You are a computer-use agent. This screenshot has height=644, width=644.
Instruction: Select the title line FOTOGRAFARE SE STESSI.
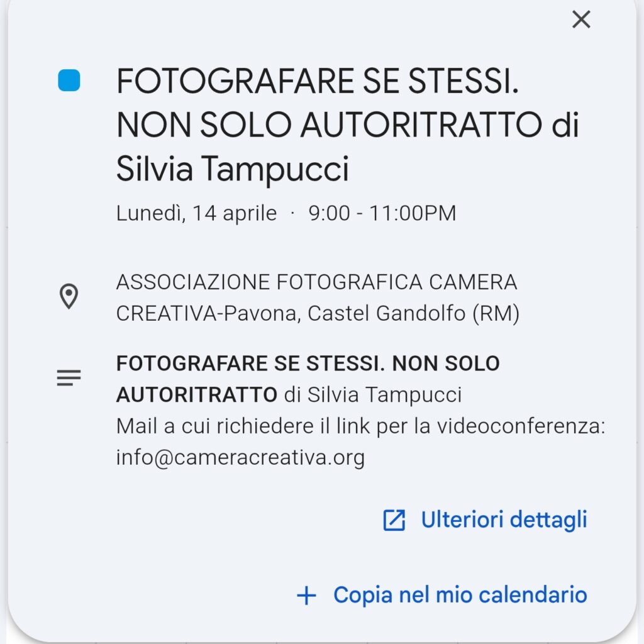point(318,82)
